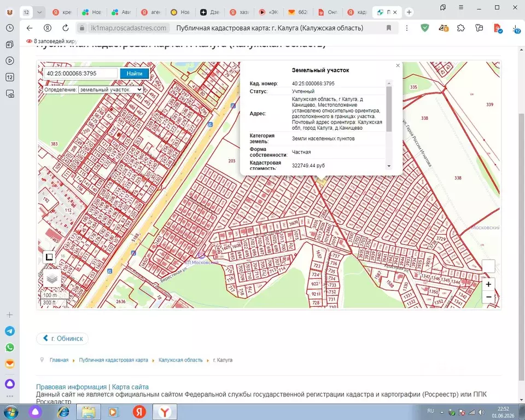Open the Windows Start button
The width and height of the screenshot is (525, 420).
(10, 412)
